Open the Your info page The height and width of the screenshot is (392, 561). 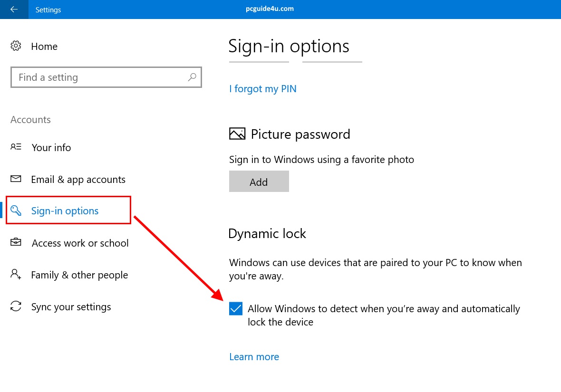click(51, 148)
